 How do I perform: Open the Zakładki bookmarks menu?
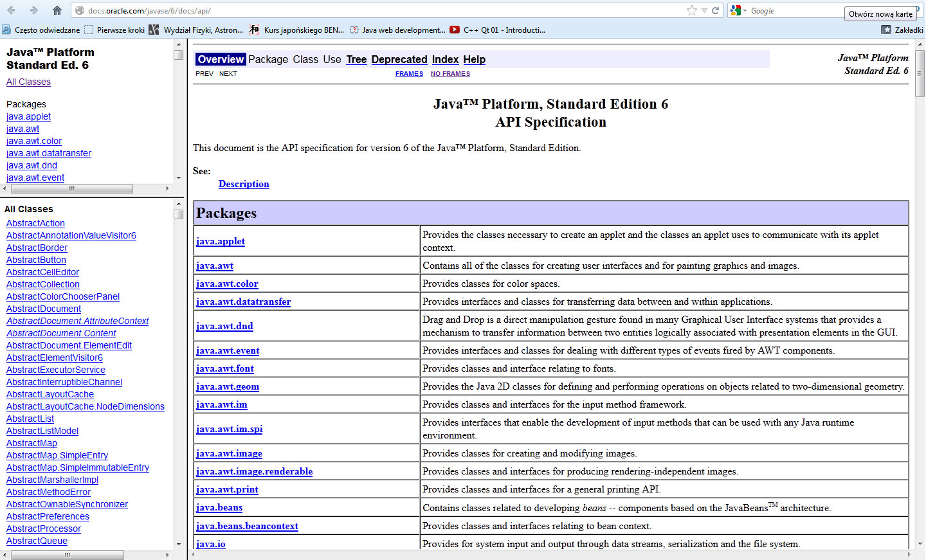[902, 30]
